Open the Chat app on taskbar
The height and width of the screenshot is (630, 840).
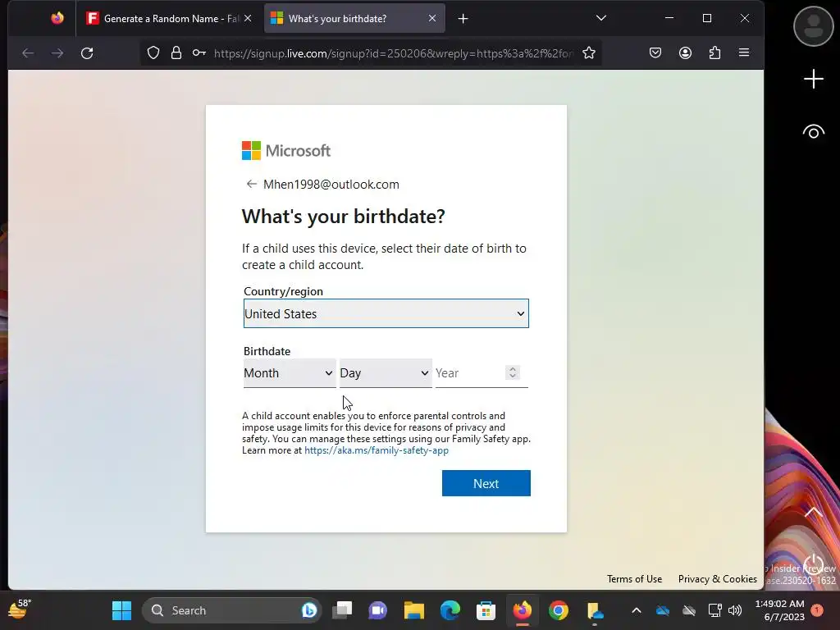pos(377,610)
